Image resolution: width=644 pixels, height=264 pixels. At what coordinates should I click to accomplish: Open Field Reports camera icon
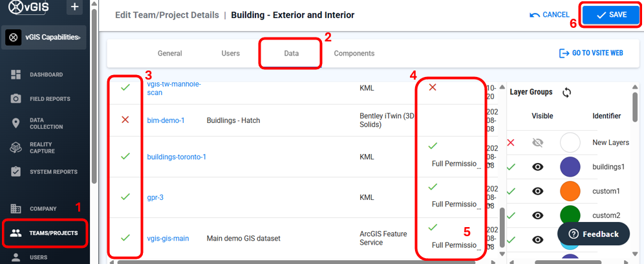coord(16,99)
